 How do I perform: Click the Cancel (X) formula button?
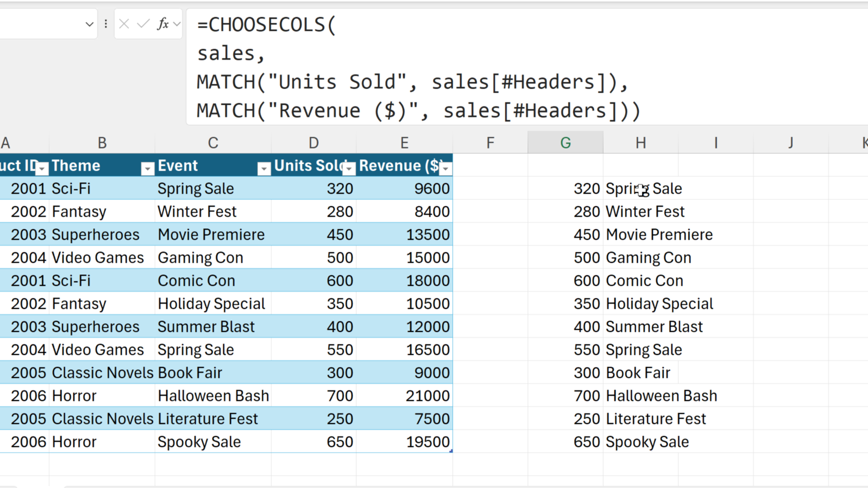(124, 24)
